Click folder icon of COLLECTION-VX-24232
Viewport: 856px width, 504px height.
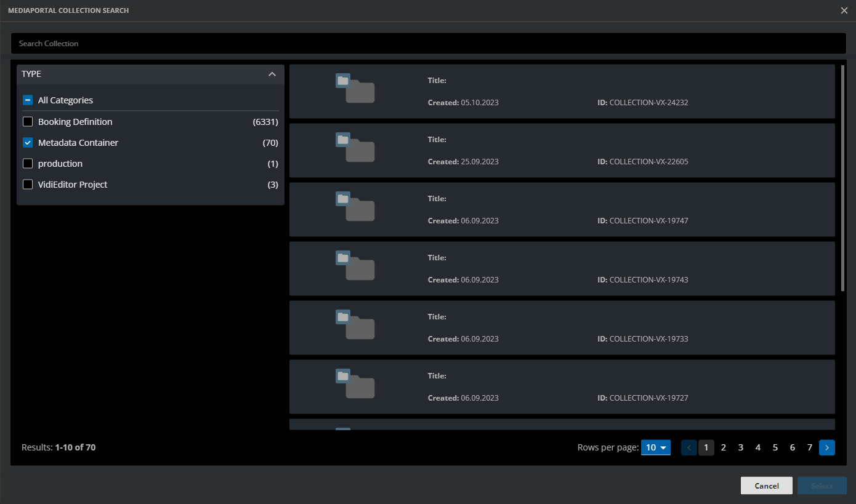(x=355, y=89)
